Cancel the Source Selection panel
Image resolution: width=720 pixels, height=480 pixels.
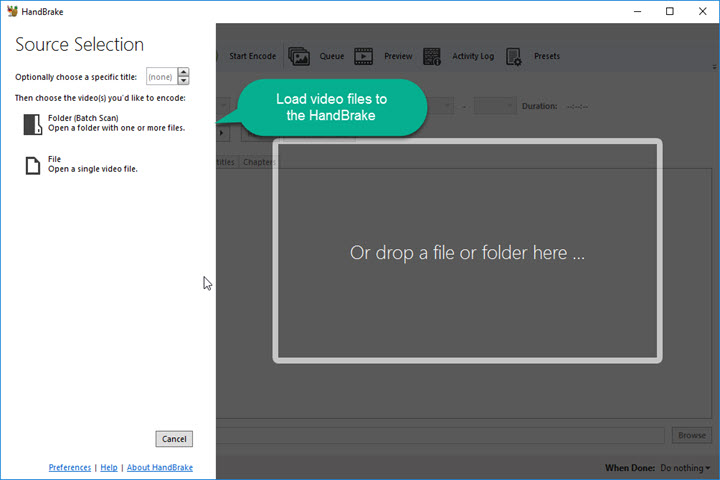[174, 439]
